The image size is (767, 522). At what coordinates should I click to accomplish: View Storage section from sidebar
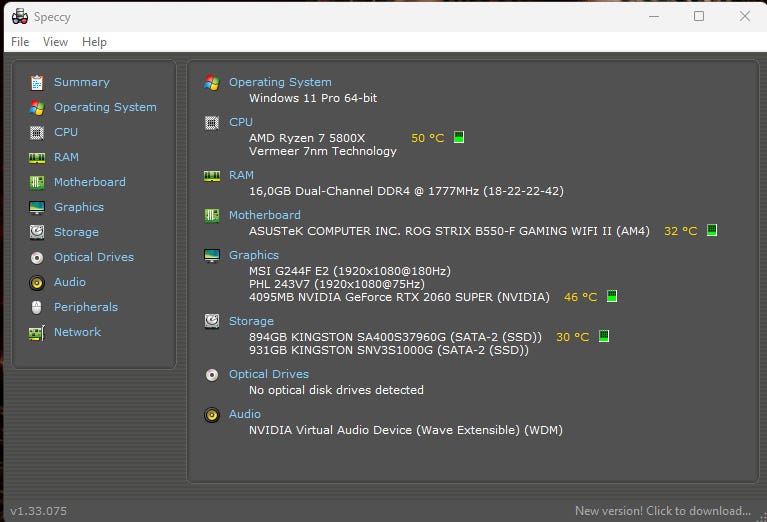click(x=76, y=232)
